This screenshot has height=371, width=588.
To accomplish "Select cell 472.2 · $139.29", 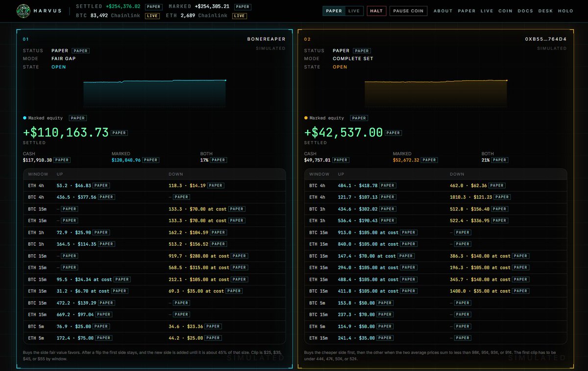I will [76, 303].
